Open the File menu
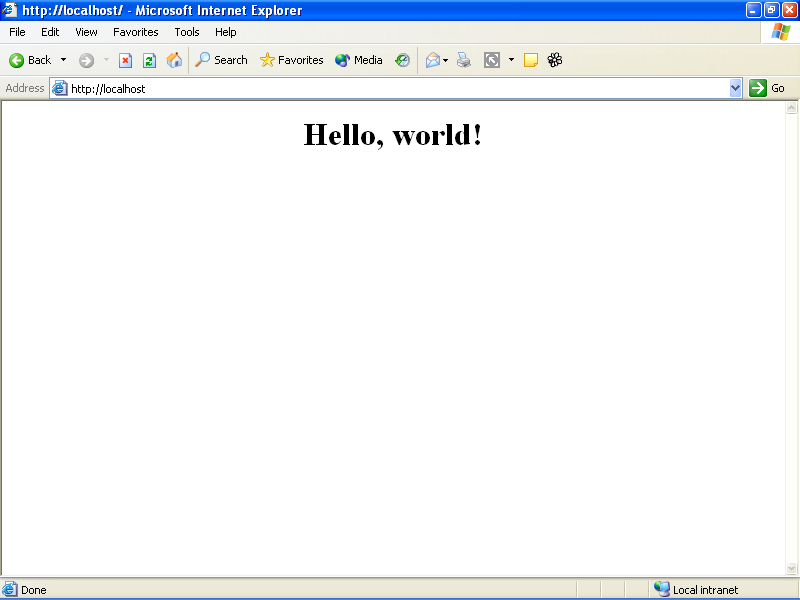 (17, 32)
